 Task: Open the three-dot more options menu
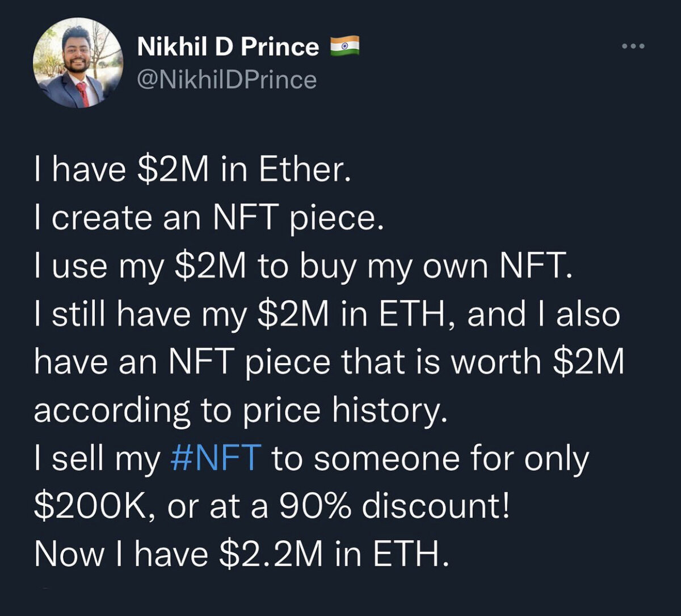(x=633, y=47)
